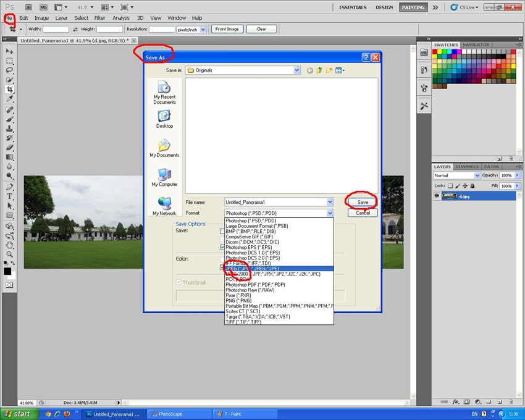Screen dimensions: 525x420
Task: Toggle lock all for layer
Action: click(x=472, y=185)
